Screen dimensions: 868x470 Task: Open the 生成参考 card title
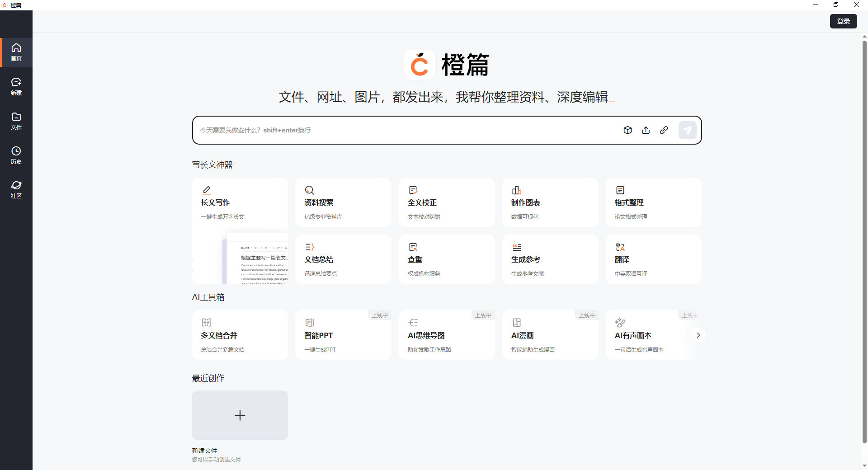coord(526,259)
